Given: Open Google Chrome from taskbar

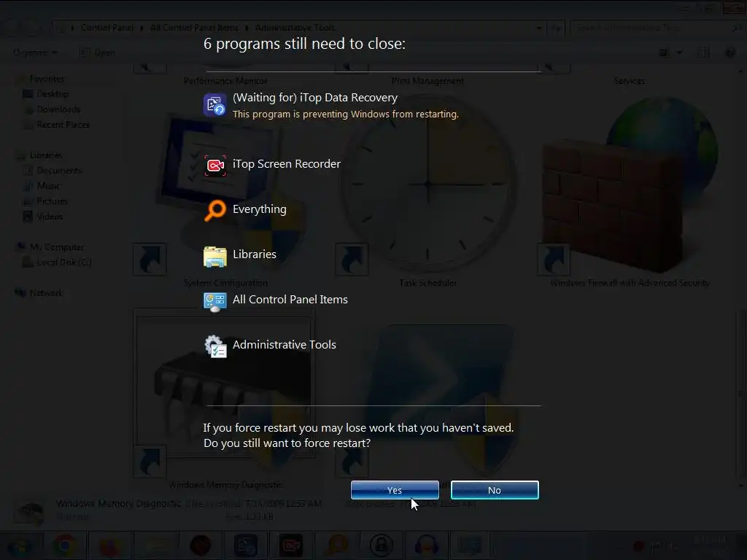Looking at the screenshot, I should pos(65,545).
